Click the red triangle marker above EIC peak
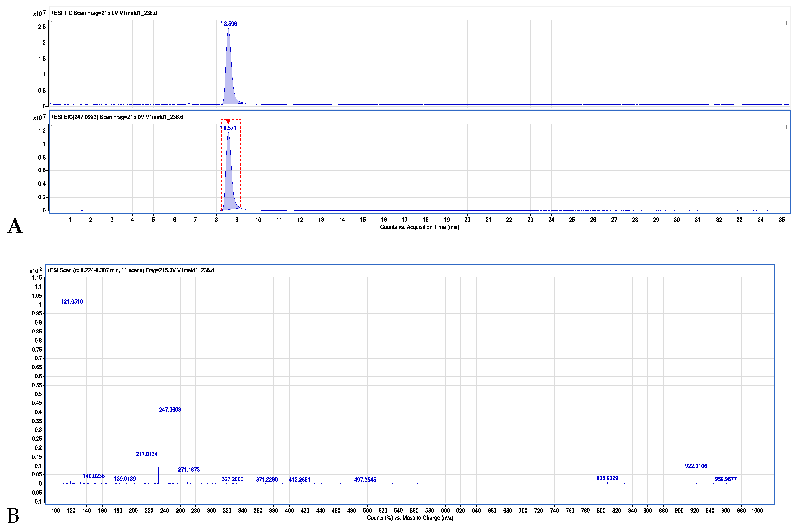This screenshot has width=798, height=532. tap(228, 122)
